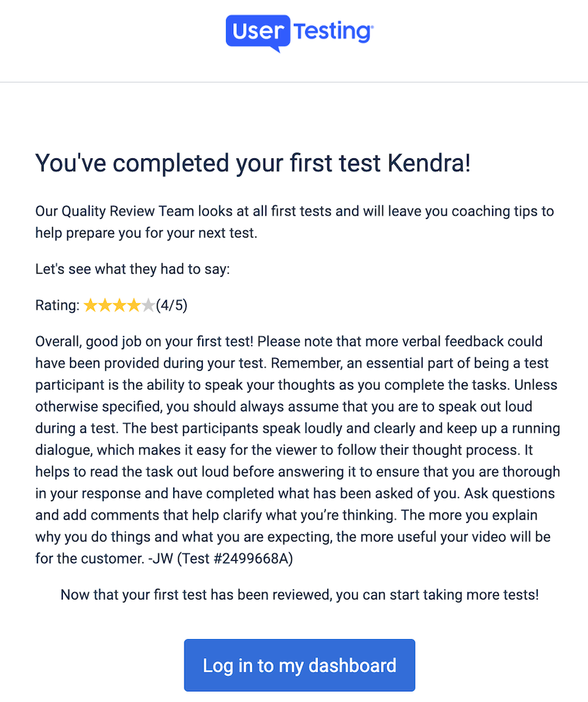Click the Let's see what they had to say line
The width and height of the screenshot is (588, 702).
pos(132,269)
